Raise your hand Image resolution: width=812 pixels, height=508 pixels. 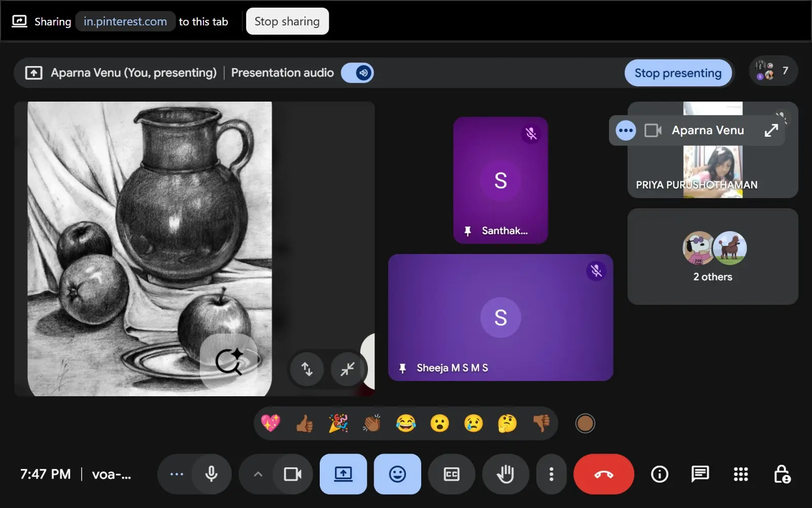505,474
